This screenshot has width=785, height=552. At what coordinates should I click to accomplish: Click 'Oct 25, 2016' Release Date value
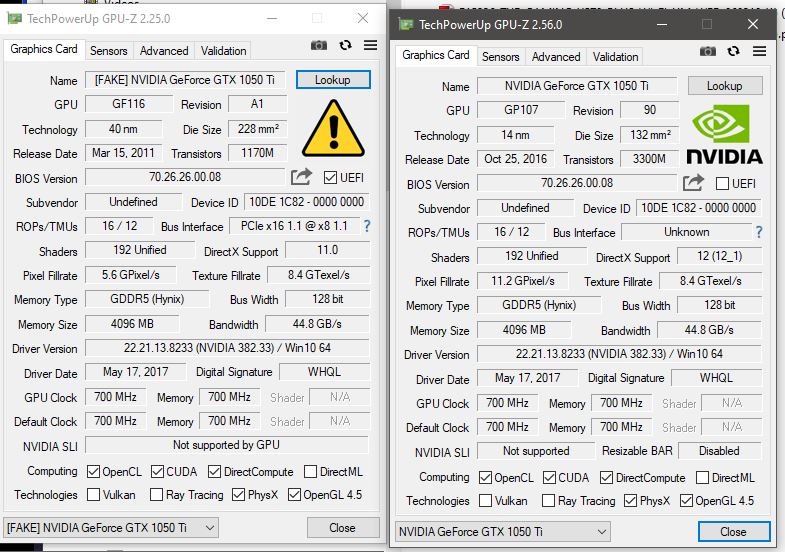[516, 159]
